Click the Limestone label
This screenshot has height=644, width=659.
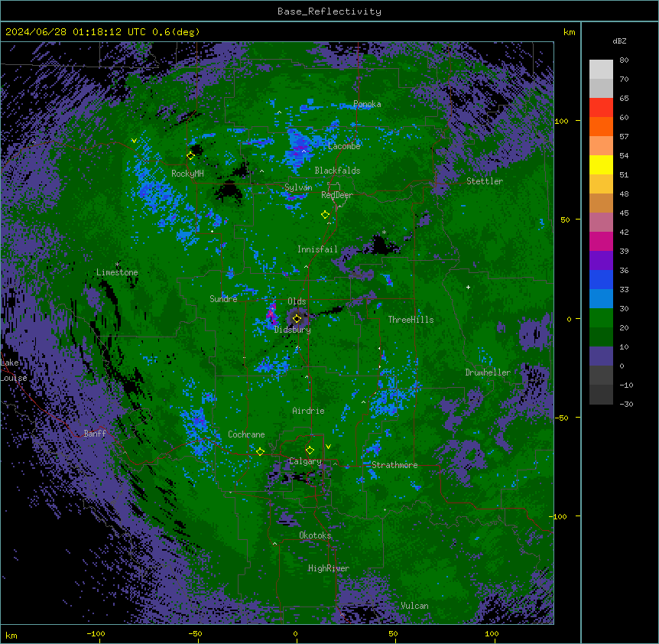click(117, 272)
